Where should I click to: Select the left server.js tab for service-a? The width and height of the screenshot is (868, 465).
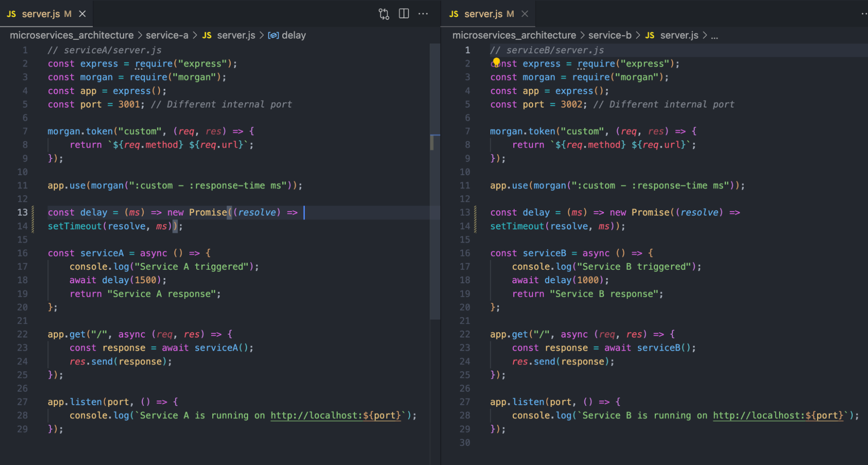point(46,14)
